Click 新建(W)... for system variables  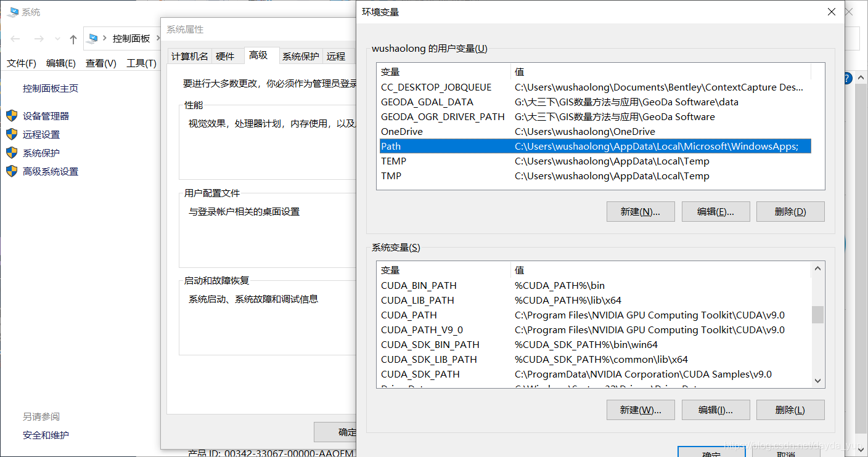641,410
